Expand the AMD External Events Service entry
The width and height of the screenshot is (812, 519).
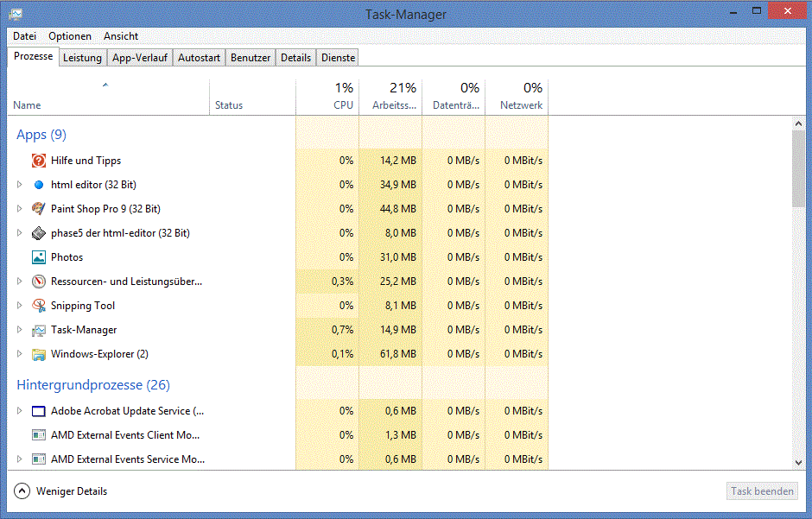coord(20,459)
